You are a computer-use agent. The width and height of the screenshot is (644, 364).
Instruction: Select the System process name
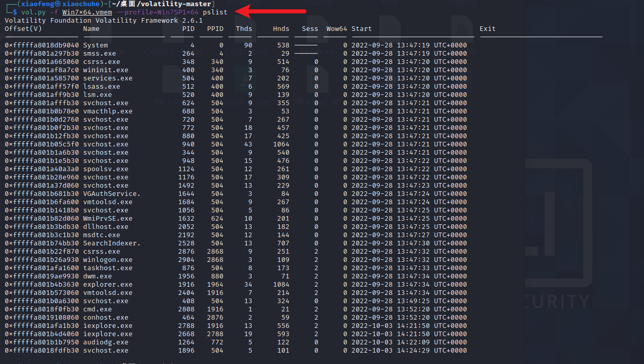(95, 45)
